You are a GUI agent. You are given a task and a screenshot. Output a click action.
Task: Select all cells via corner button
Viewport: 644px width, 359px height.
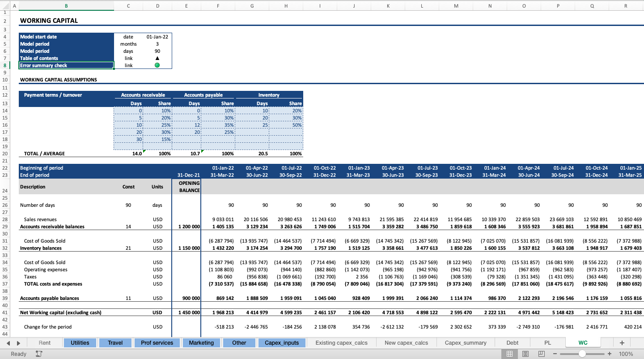point(4,6)
